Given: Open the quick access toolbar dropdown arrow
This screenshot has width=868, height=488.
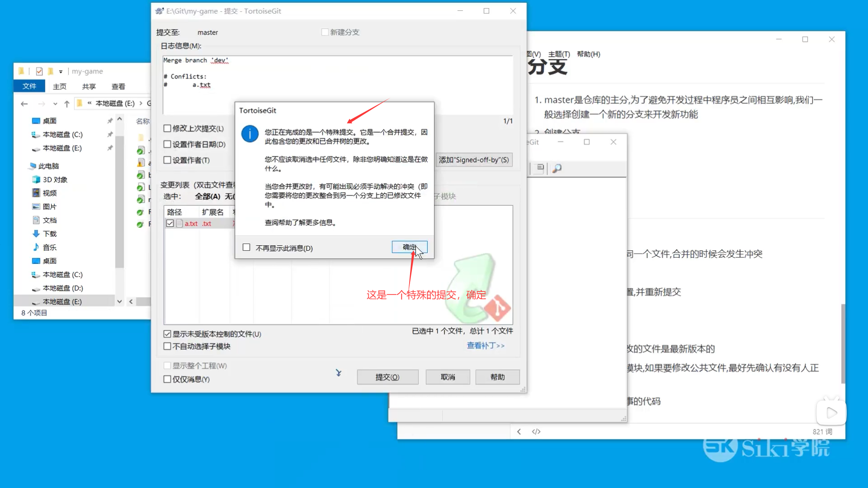Looking at the screenshot, I should [61, 71].
